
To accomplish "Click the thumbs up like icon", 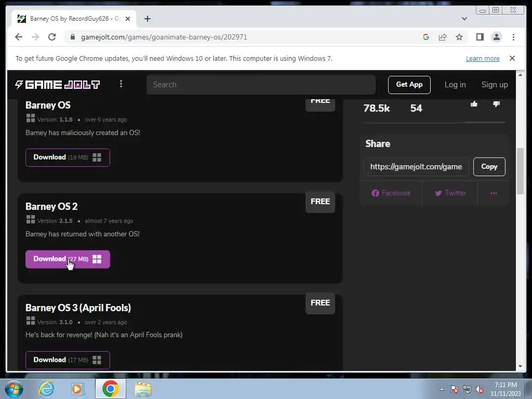I will (x=474, y=104).
